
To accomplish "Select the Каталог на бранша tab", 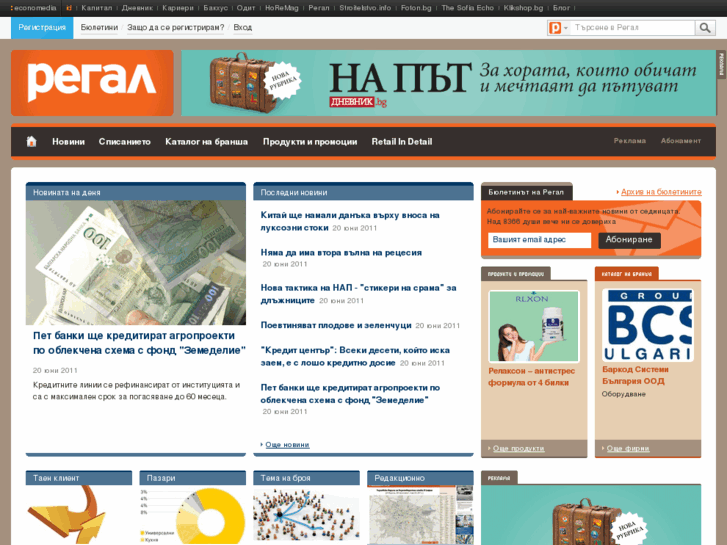I will 626,274.
